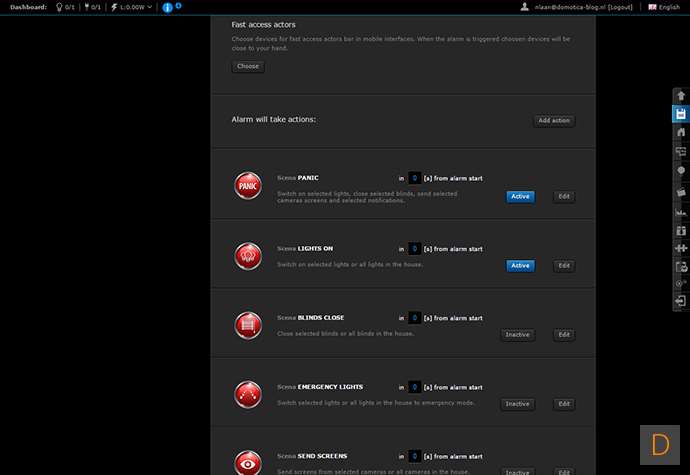690x475 pixels.
Task: Click the user profile icon in the top bar
Action: 524,7
